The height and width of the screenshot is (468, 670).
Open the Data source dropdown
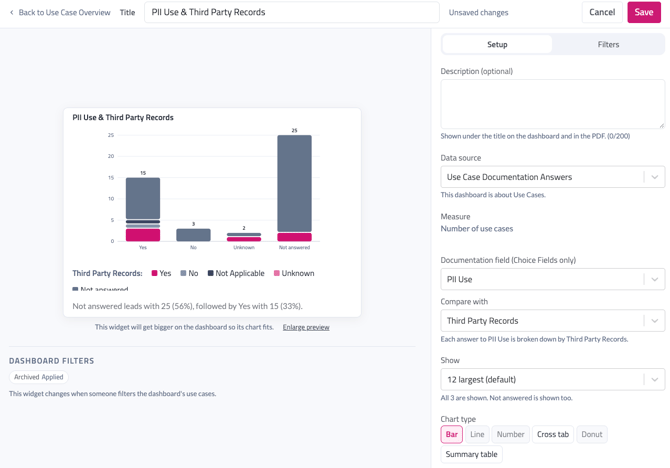[552, 177]
